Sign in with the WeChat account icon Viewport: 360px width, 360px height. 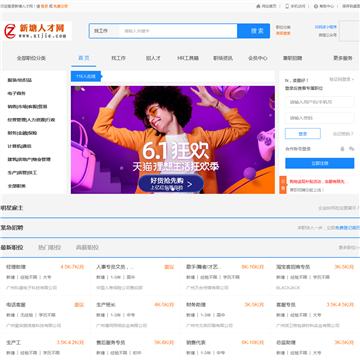pyautogui.click(x=351, y=149)
